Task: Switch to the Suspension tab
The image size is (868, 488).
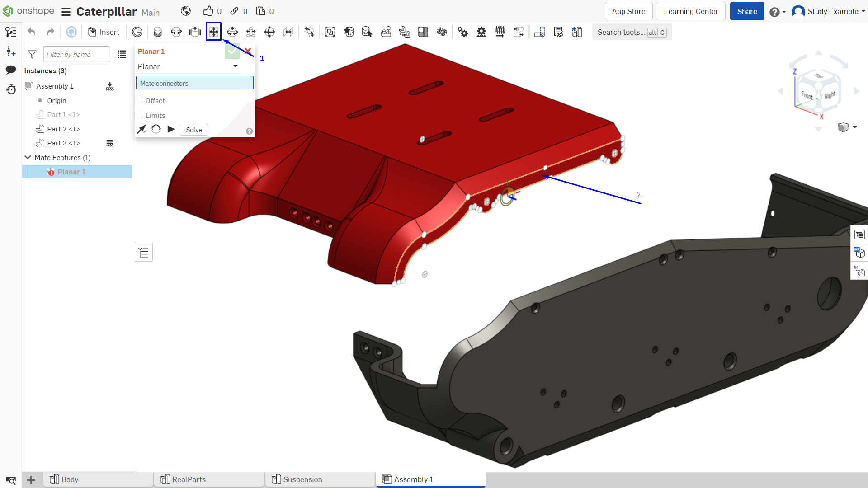Action: (x=321, y=479)
